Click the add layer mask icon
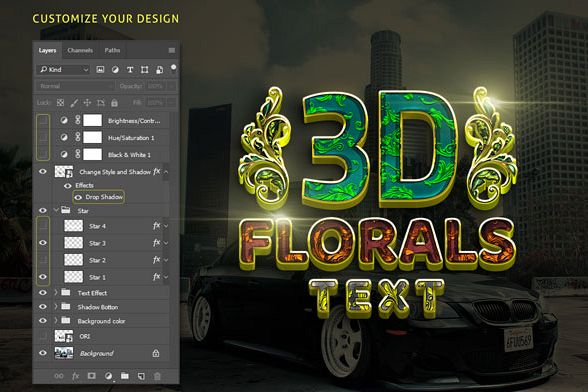The width and height of the screenshot is (588, 392). (x=92, y=375)
